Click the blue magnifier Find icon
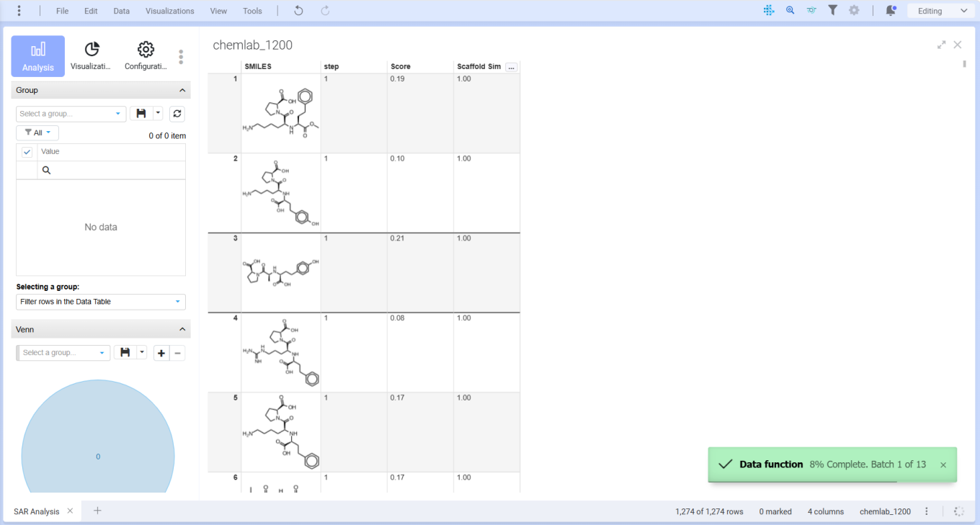 coord(790,11)
